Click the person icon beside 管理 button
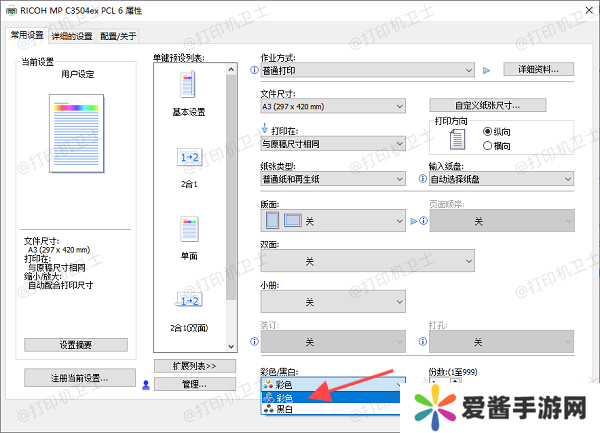 (x=146, y=384)
